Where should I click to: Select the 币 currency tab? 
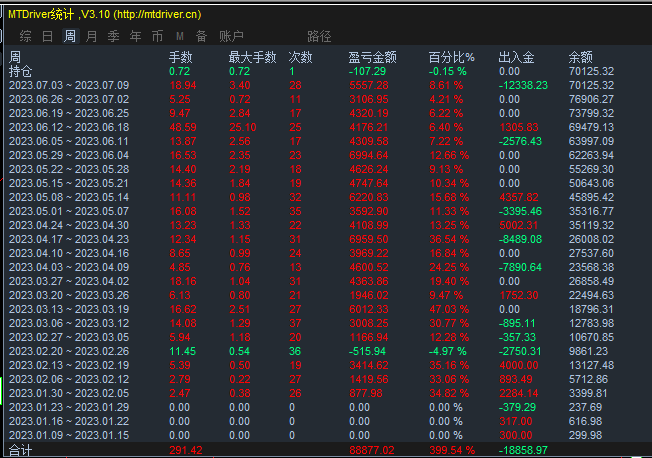158,36
